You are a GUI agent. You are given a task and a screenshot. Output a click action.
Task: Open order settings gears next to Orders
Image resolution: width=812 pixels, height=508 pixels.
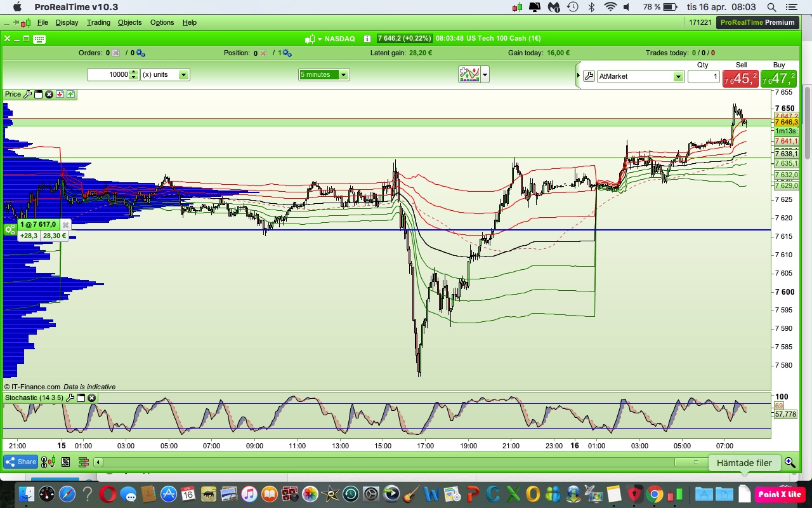point(140,53)
